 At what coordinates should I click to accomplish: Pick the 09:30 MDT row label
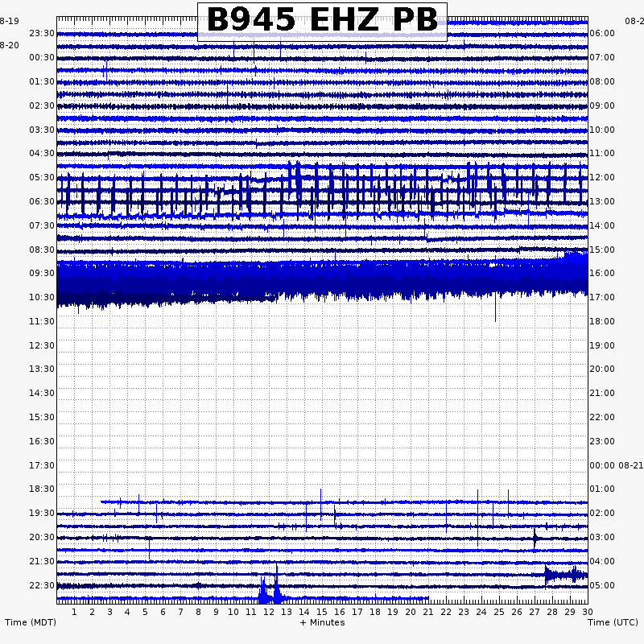tap(42, 273)
